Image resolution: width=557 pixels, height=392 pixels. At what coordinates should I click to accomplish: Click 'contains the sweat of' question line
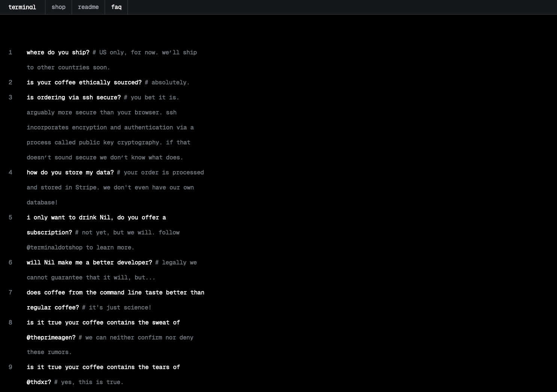pos(103,323)
